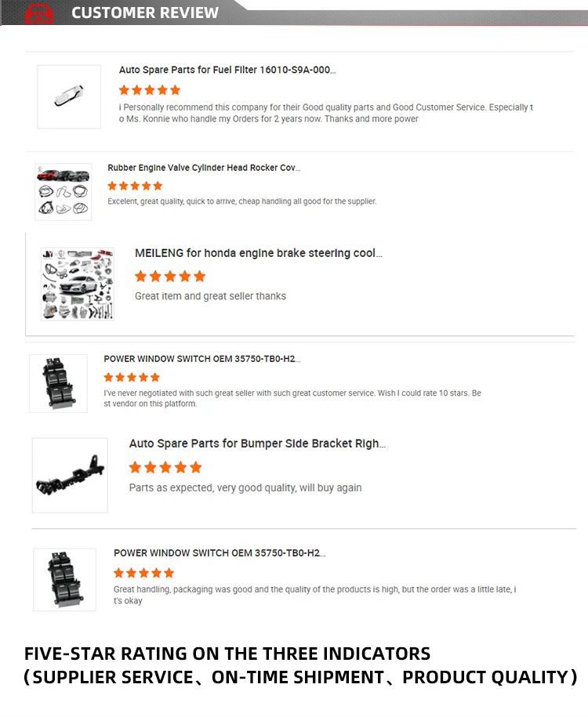
Task: Open the fuel filter product thumbnail
Action: (x=69, y=96)
